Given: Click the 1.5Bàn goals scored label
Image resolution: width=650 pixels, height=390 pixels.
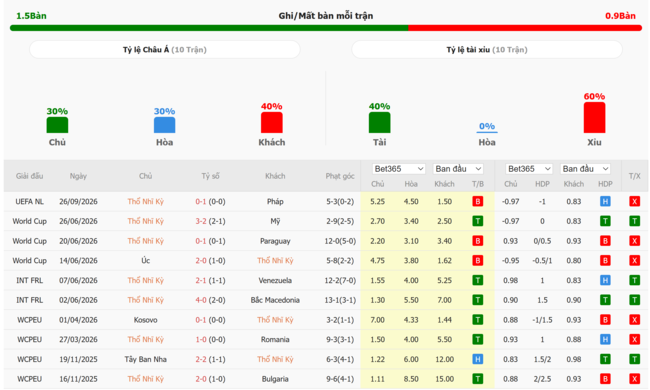Looking at the screenshot, I should point(31,16).
